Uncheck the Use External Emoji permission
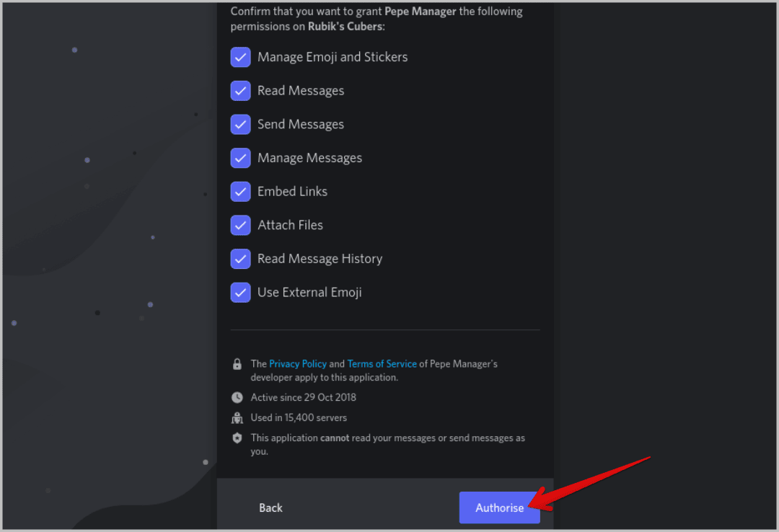Viewport: 779px width, 532px height. pyautogui.click(x=240, y=293)
